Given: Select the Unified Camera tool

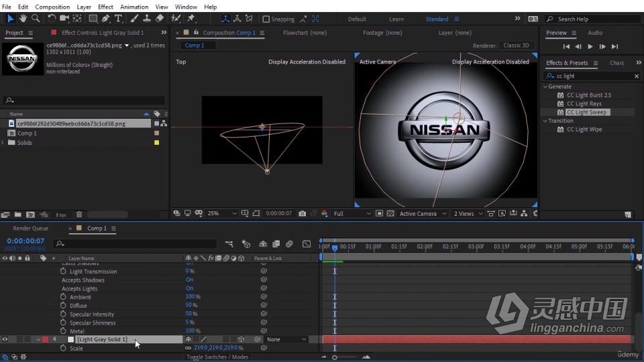Looking at the screenshot, I should pyautogui.click(x=64, y=19).
